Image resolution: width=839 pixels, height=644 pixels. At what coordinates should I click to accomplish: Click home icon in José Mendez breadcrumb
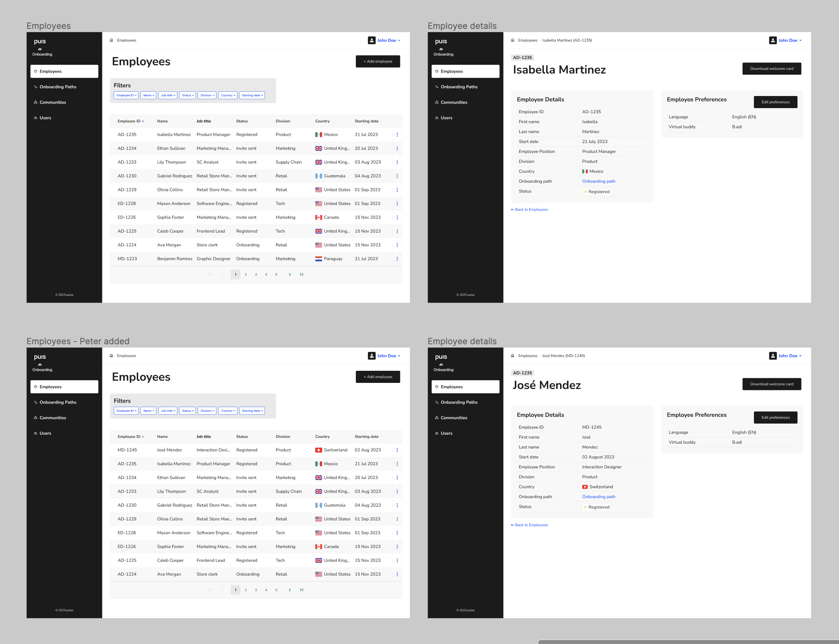point(512,356)
